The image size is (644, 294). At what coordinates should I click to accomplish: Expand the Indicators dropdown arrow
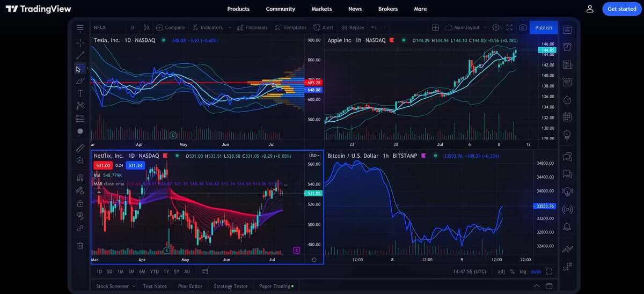(x=230, y=27)
